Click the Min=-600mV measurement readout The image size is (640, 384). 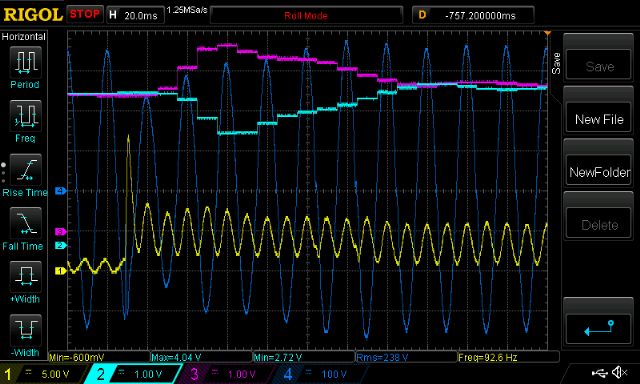[77, 358]
